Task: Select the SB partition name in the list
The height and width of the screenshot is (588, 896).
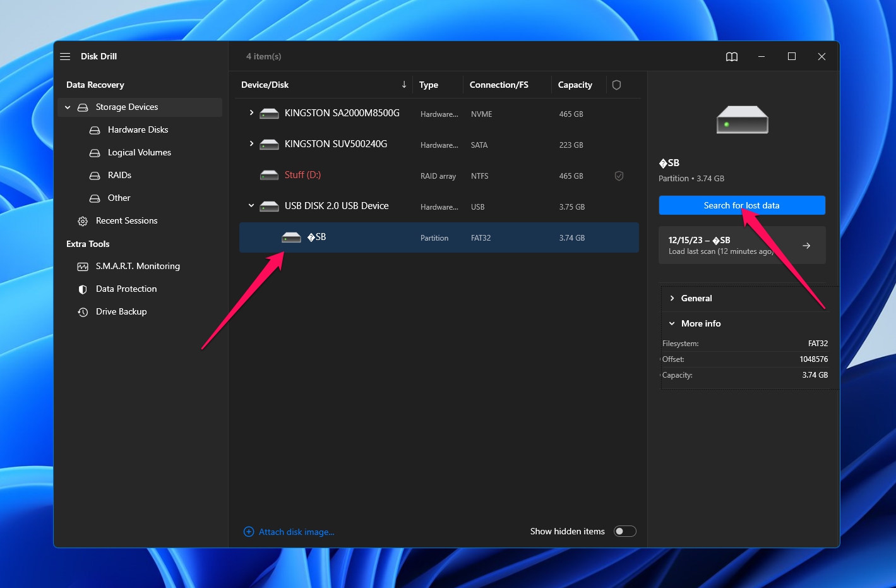Action: click(316, 237)
